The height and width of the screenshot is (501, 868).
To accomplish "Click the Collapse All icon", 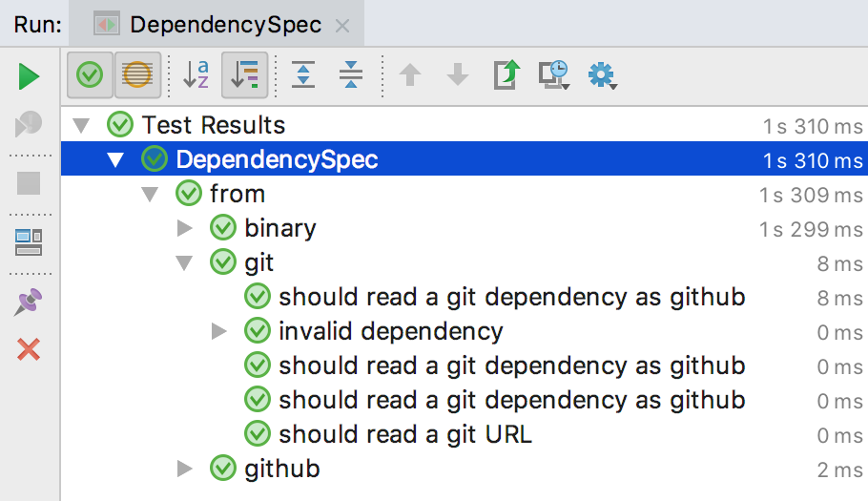I will [x=351, y=74].
